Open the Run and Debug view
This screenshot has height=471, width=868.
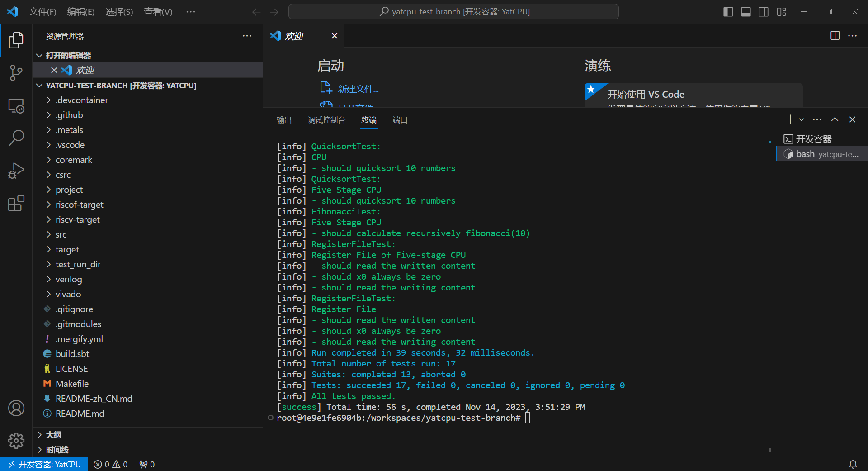point(16,171)
